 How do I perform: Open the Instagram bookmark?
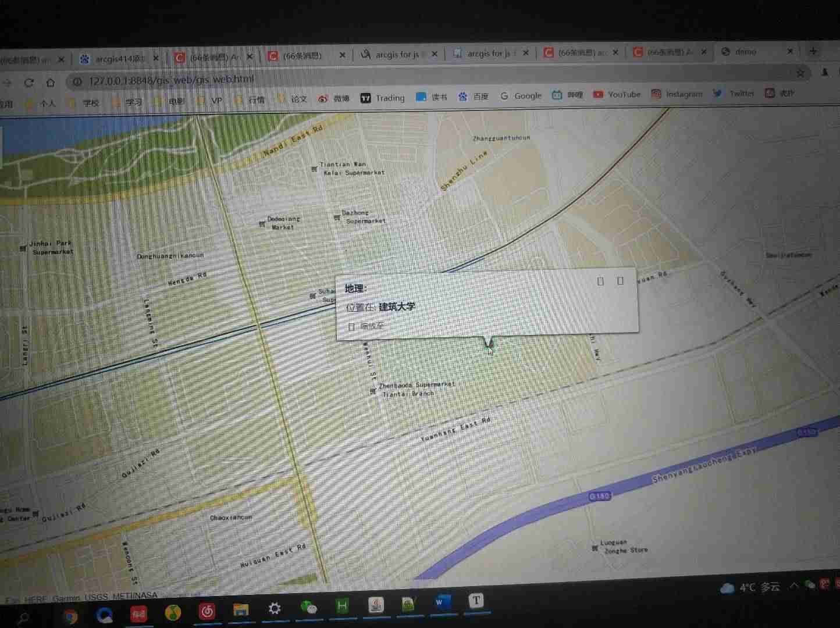(677, 94)
